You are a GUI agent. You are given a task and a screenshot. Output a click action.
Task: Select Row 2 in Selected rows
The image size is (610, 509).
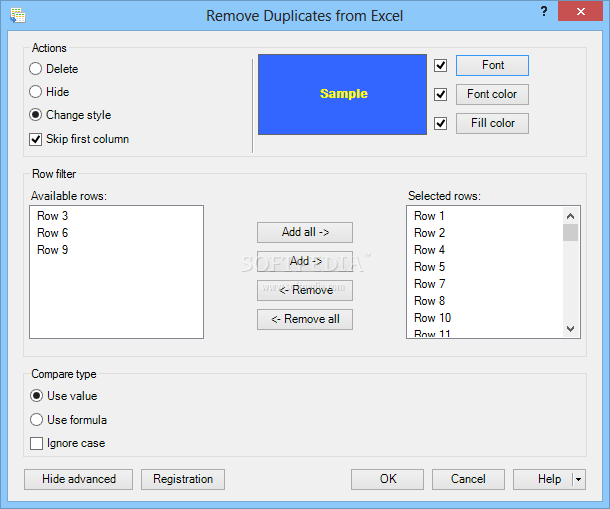[x=485, y=233]
